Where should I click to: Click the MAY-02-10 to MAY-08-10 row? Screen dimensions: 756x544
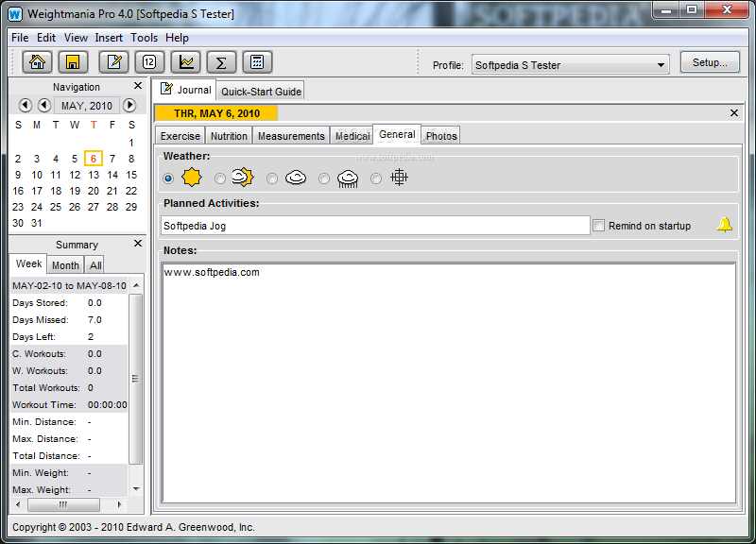[x=69, y=285]
